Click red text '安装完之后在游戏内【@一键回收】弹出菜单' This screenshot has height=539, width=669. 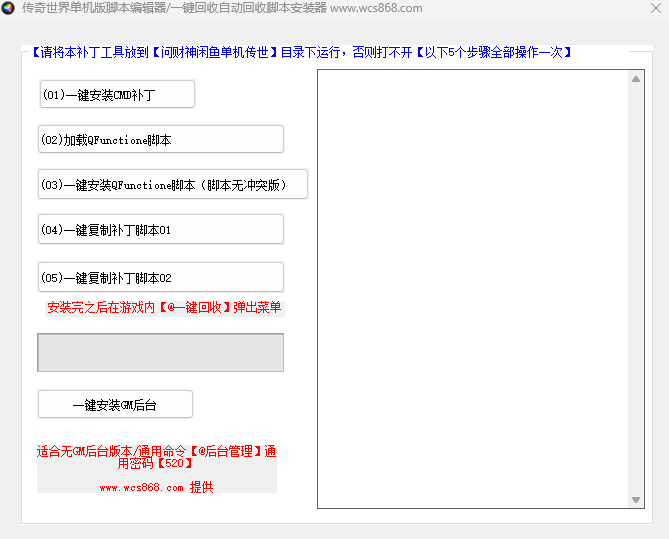tap(164, 307)
